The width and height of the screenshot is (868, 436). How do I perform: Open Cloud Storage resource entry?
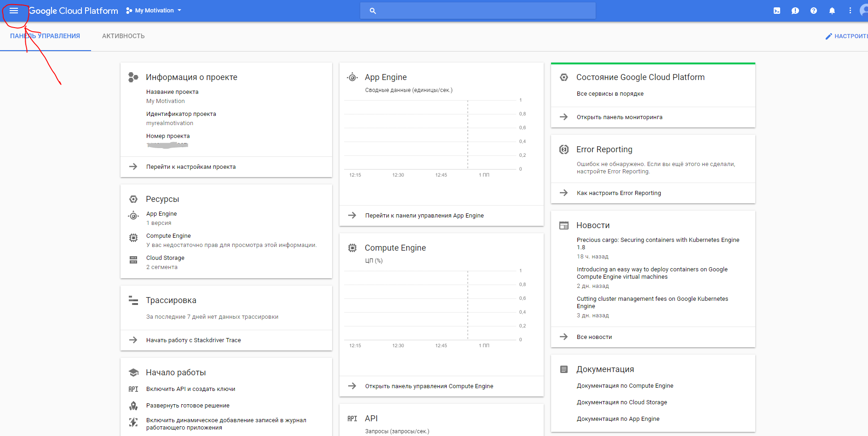pyautogui.click(x=165, y=258)
